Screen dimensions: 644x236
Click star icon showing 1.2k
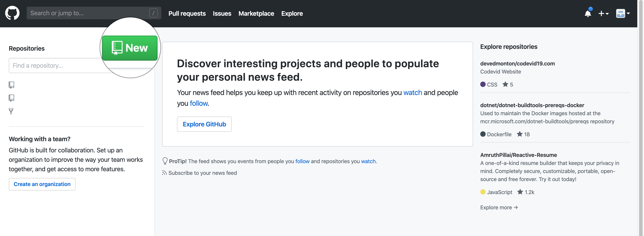[520, 192]
